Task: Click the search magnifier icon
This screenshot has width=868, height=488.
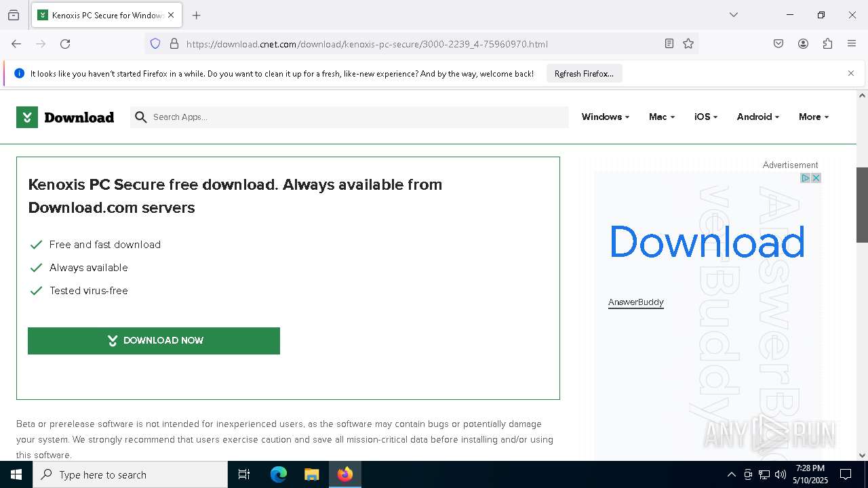Action: (x=141, y=117)
